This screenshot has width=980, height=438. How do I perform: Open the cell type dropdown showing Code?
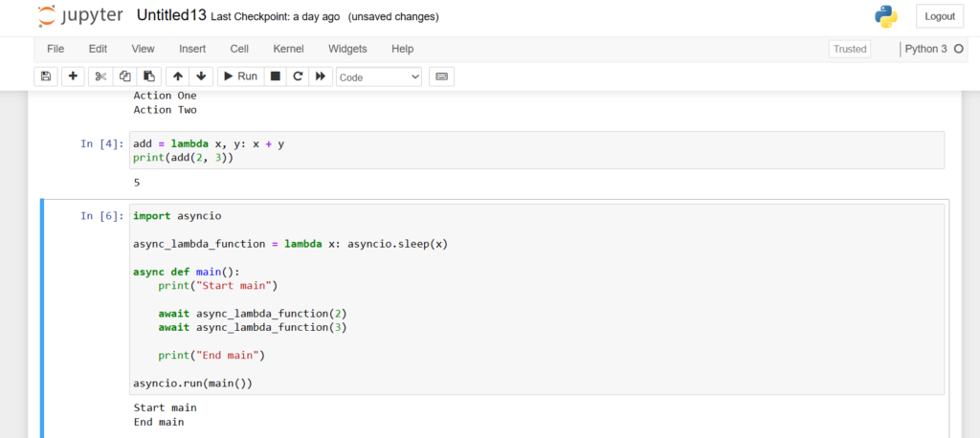[379, 77]
